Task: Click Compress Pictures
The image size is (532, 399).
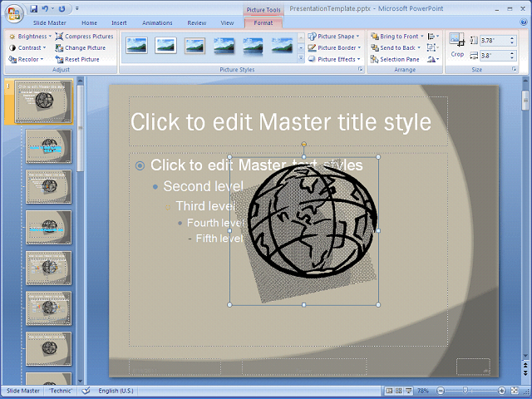Action: pos(84,37)
